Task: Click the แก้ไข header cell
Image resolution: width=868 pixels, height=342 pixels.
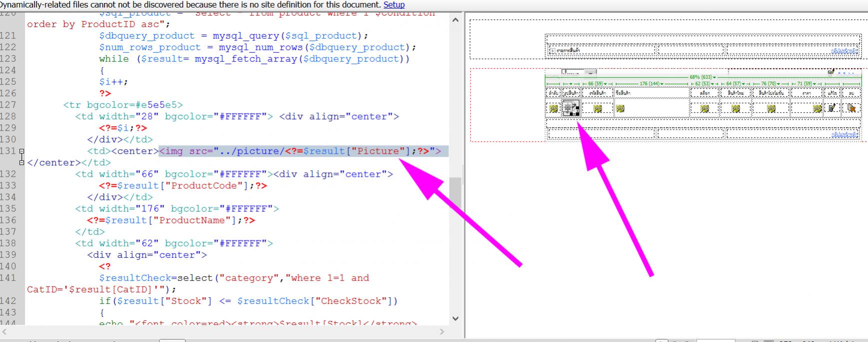Action: pos(832,93)
